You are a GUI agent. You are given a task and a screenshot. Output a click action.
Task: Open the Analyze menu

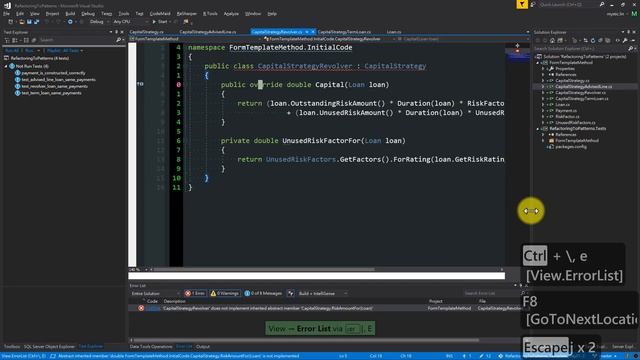[231, 13]
